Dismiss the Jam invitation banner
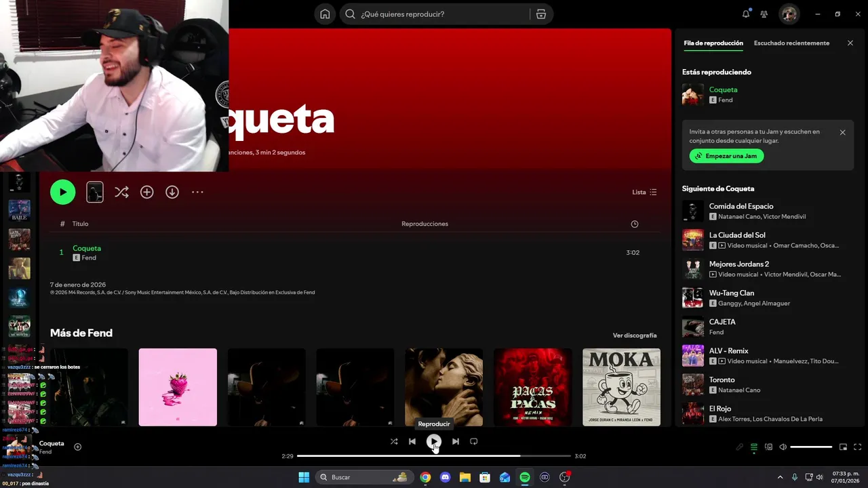The height and width of the screenshot is (488, 868). click(x=843, y=132)
